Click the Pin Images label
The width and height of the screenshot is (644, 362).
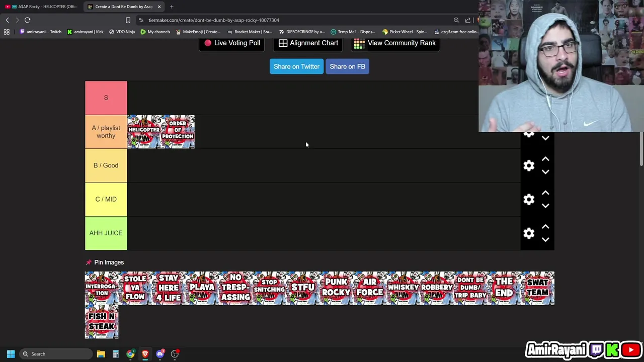(109, 262)
